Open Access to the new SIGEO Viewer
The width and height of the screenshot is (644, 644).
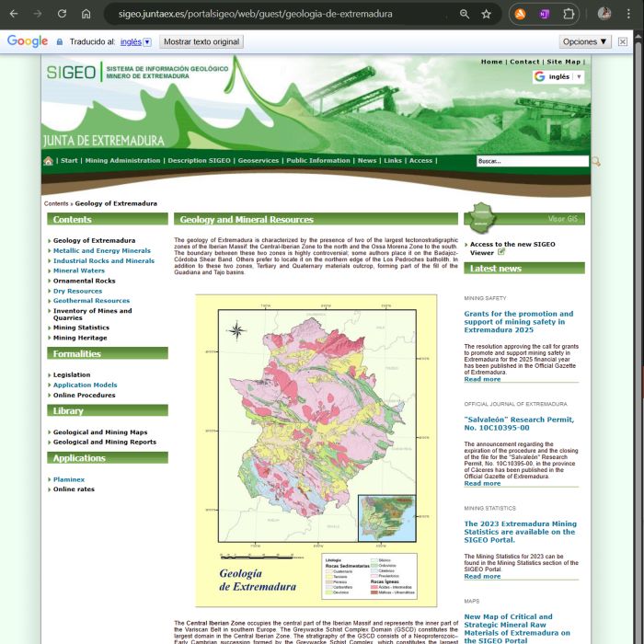pos(512,248)
